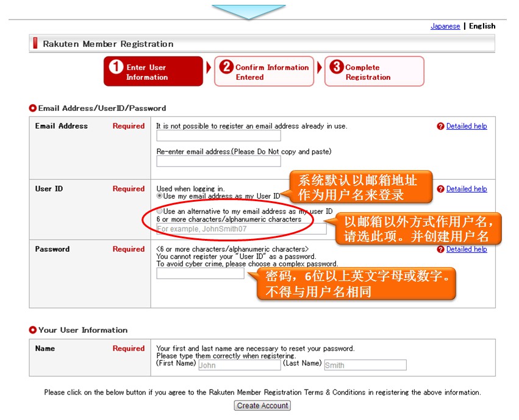Viewport: 519px width, 420px height.
Task: Click the 'Email Address/UserID/Password' section title
Action: point(102,109)
